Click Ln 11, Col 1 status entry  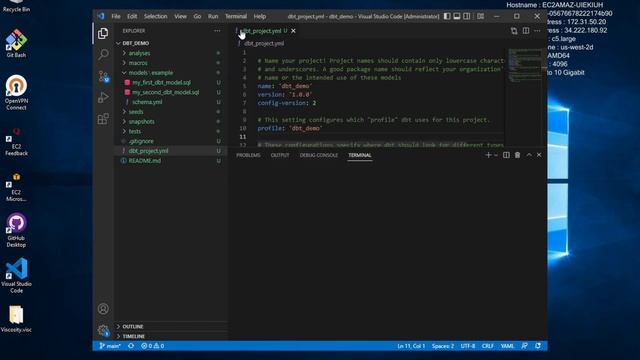pyautogui.click(x=411, y=346)
